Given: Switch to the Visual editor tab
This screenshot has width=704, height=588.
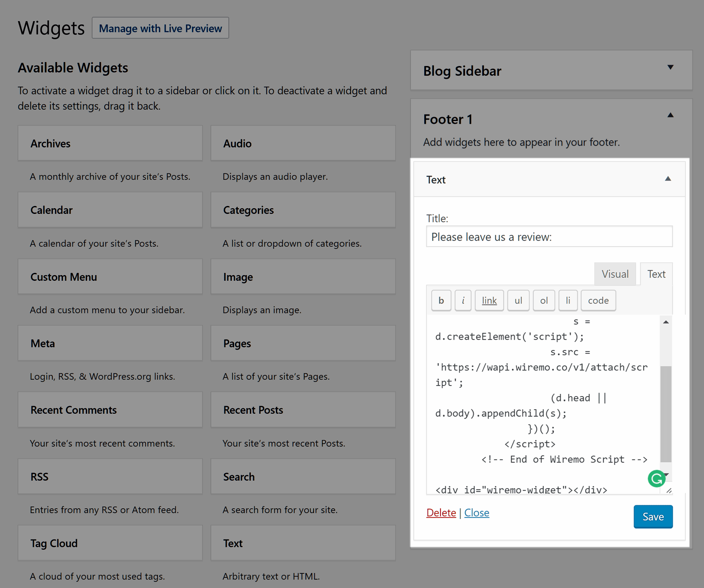Looking at the screenshot, I should click(615, 274).
